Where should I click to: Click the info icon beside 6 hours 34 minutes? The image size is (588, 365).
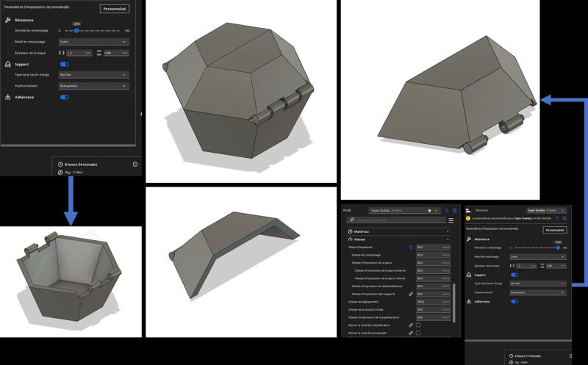click(x=135, y=165)
